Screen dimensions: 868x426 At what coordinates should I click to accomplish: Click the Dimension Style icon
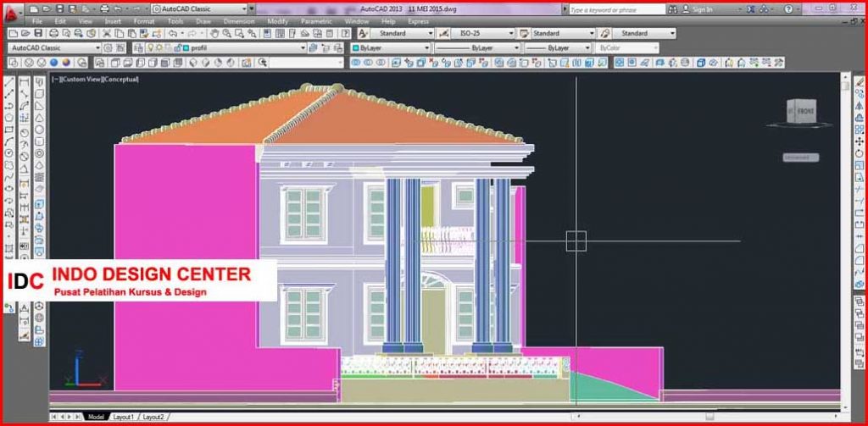click(x=442, y=34)
